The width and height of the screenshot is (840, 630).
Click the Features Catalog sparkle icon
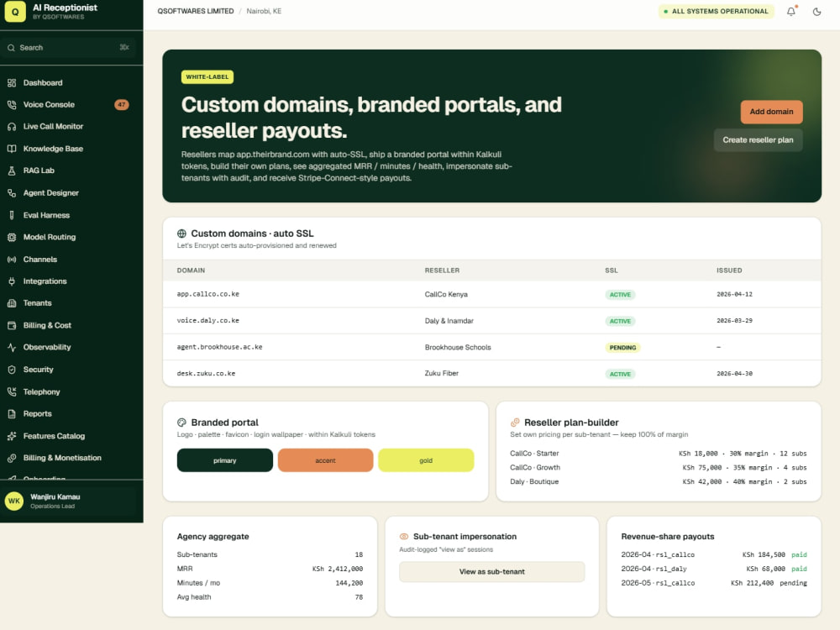pyautogui.click(x=12, y=436)
